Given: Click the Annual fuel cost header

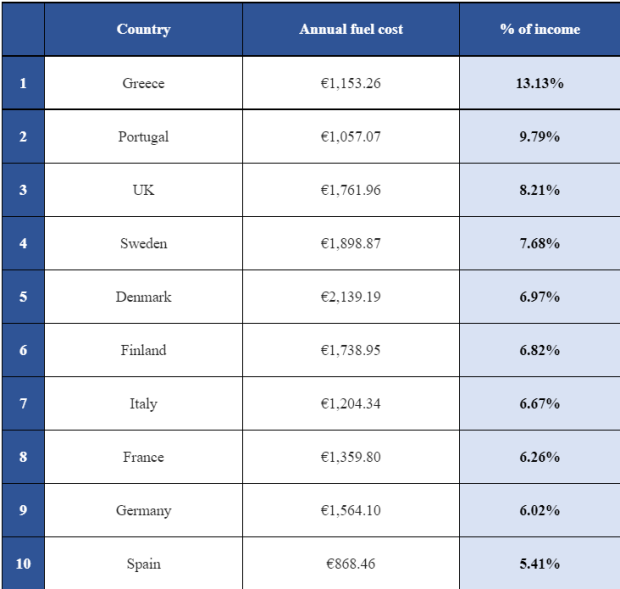Looking at the screenshot, I should (x=351, y=29).
